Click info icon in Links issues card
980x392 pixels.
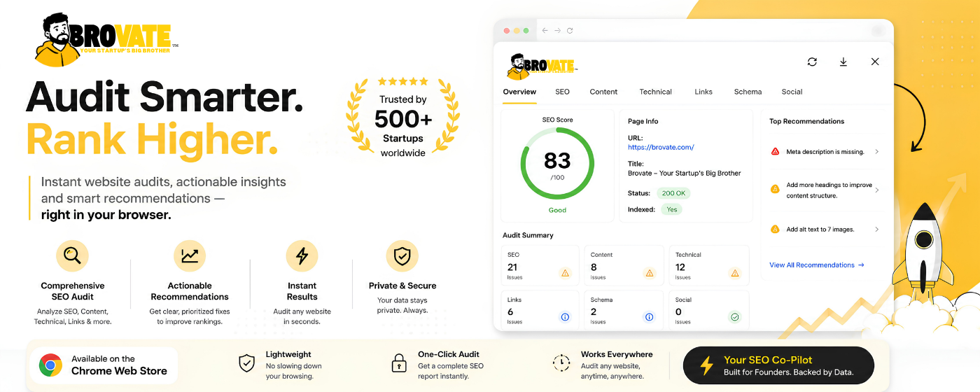tap(565, 317)
